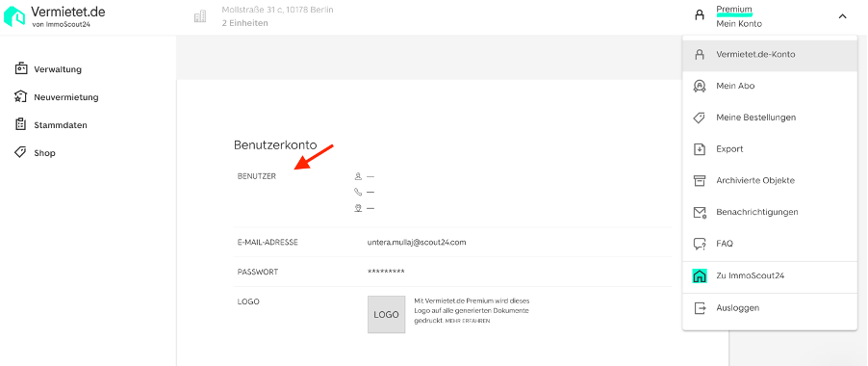
Task: Click the account person icon beside Premium
Action: pos(700,15)
